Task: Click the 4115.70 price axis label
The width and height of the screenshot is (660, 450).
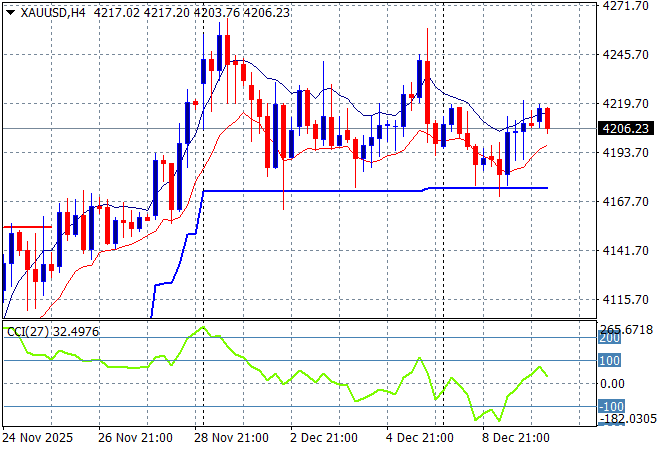Action: point(629,300)
